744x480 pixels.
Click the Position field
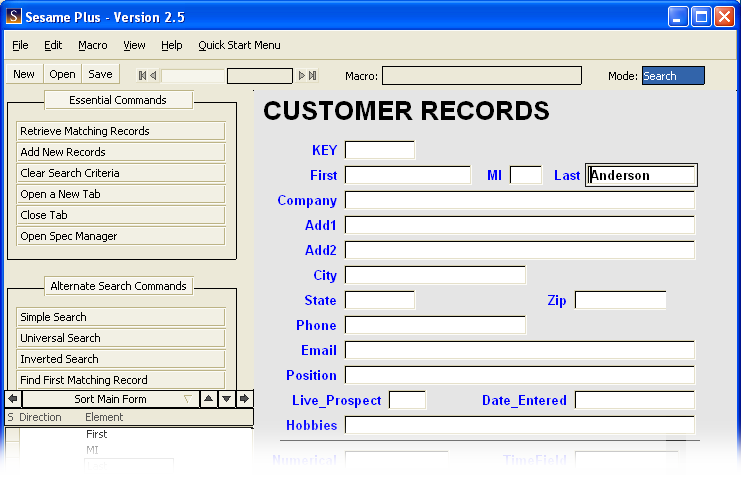(x=520, y=375)
